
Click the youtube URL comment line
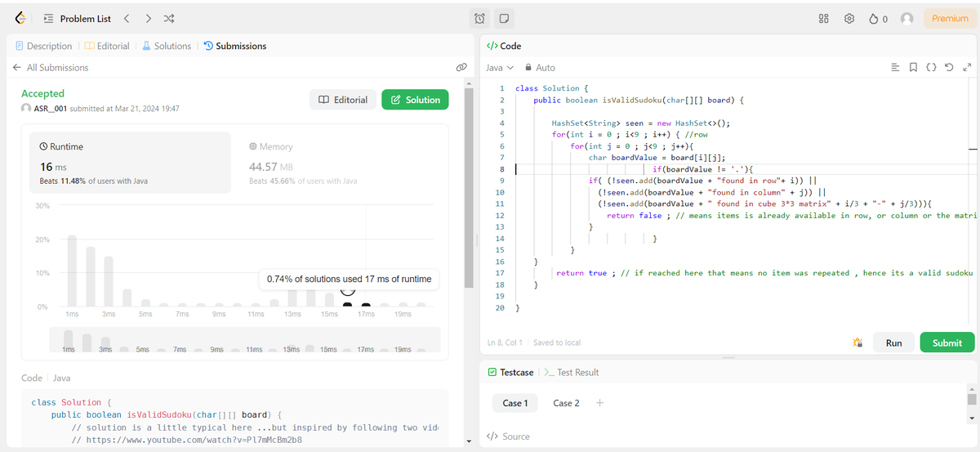tap(187, 441)
